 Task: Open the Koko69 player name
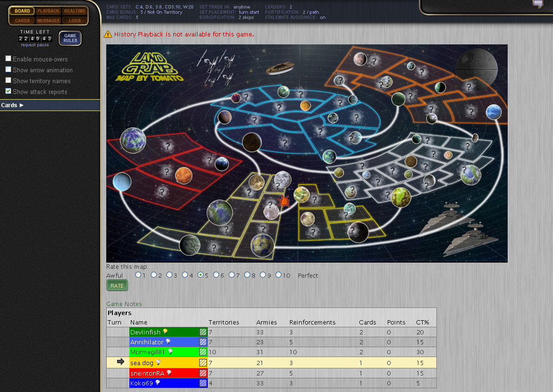click(x=141, y=383)
